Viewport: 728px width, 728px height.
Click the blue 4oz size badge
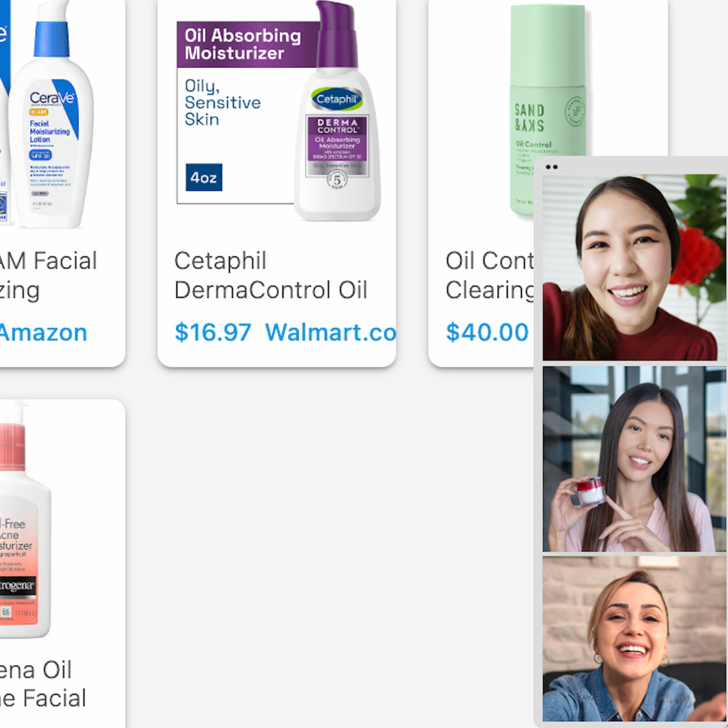click(x=204, y=177)
